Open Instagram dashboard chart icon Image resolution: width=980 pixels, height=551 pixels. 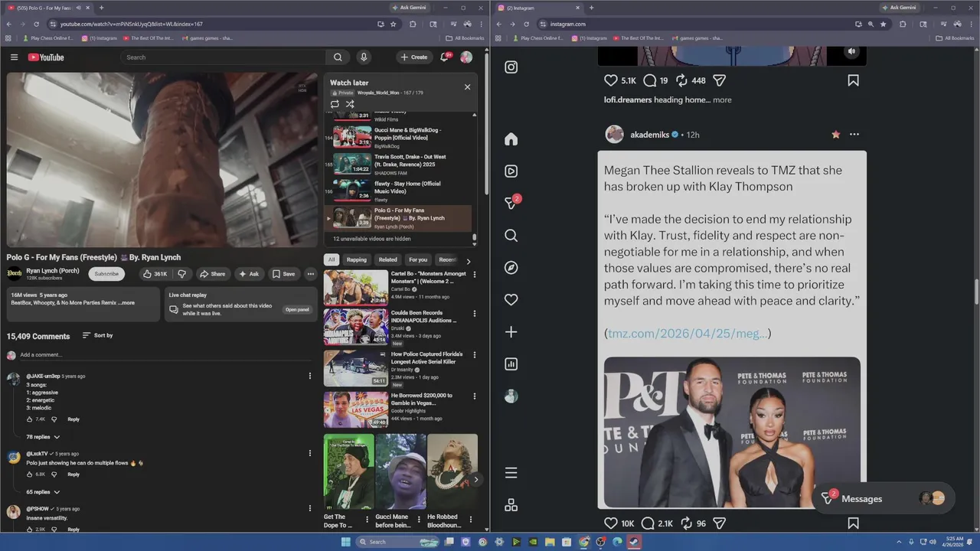[x=511, y=364]
